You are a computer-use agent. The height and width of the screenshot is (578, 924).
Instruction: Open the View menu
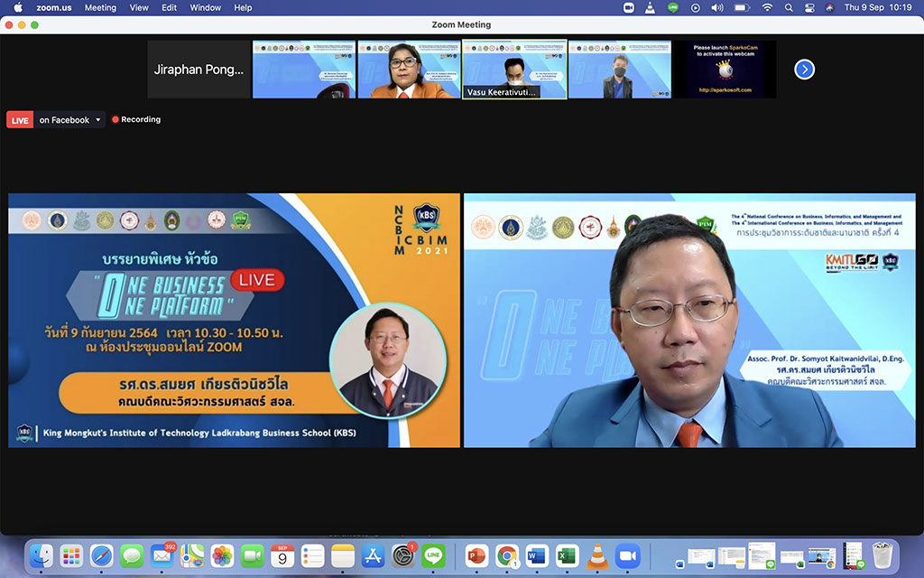[139, 7]
